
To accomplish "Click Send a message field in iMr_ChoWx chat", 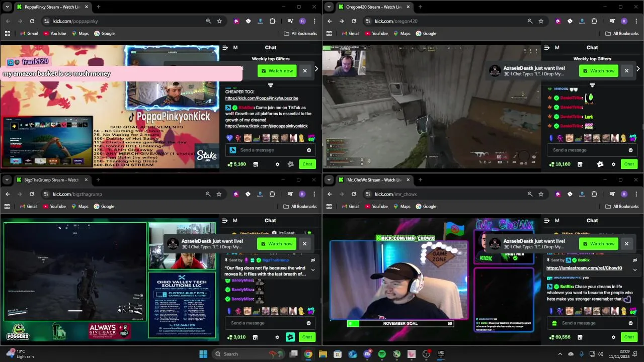I will click(591, 323).
